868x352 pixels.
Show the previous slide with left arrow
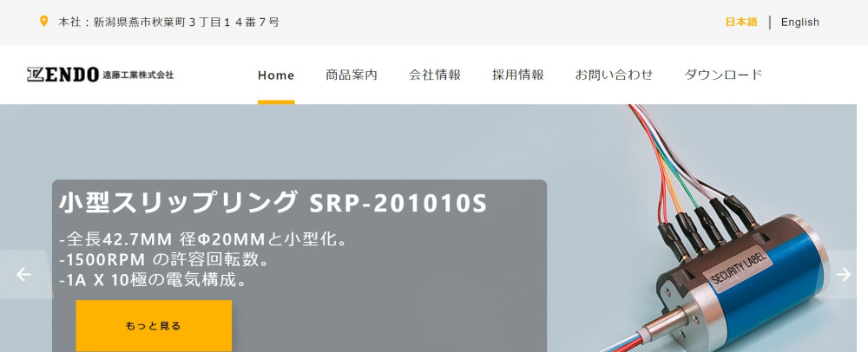pos(23,275)
